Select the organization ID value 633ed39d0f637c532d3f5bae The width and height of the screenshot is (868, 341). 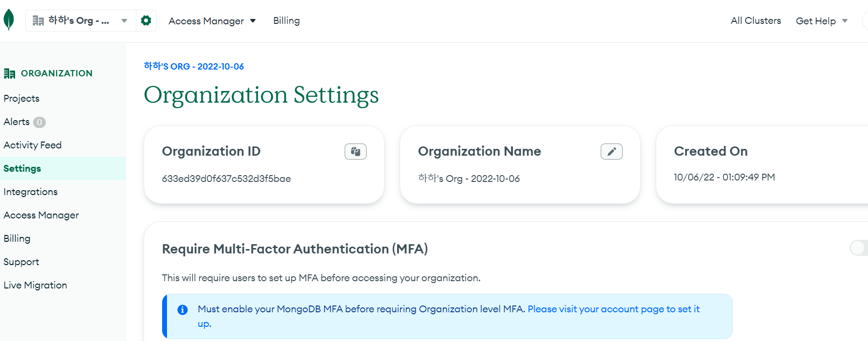point(226,179)
